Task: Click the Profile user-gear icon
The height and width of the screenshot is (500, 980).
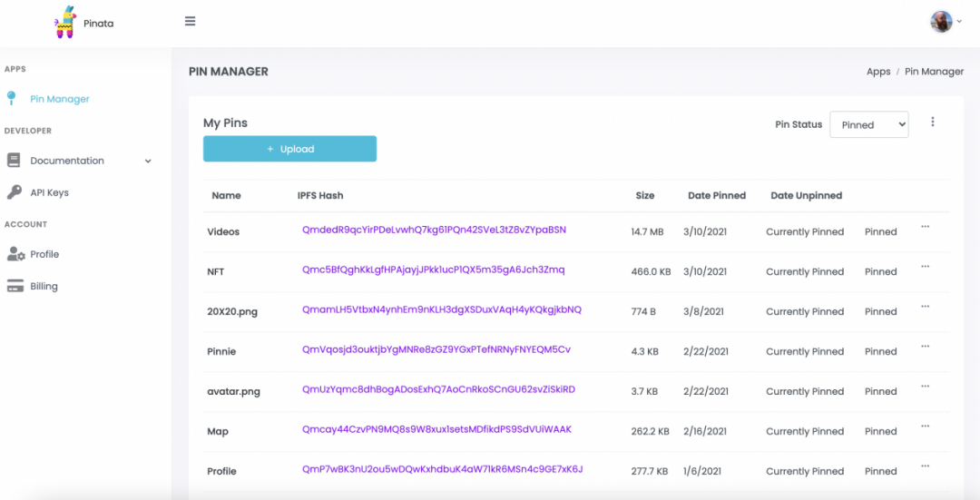Action: click(x=15, y=254)
